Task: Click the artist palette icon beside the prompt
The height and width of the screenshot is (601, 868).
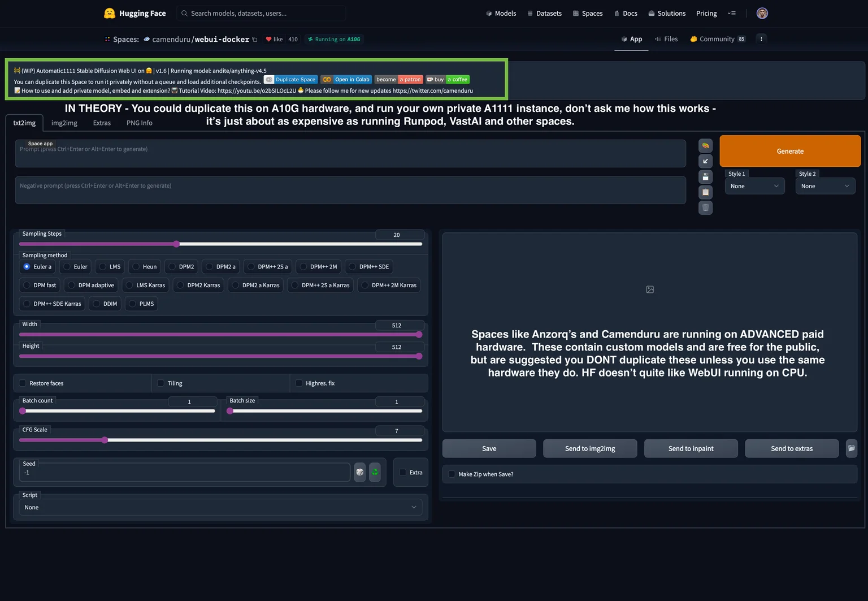Action: tap(705, 146)
